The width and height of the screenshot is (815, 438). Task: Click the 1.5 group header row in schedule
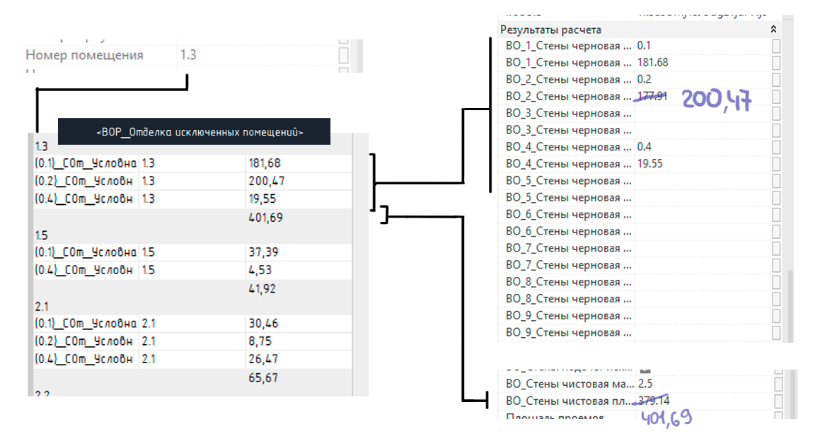(x=190, y=234)
